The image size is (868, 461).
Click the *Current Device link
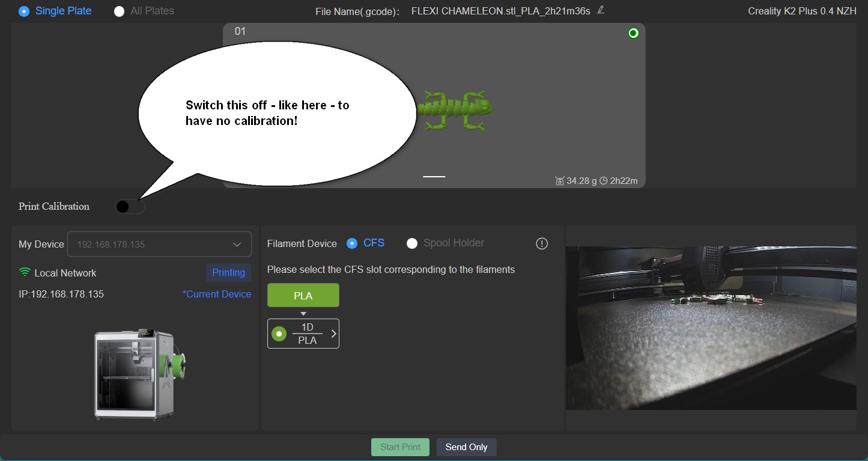point(217,294)
